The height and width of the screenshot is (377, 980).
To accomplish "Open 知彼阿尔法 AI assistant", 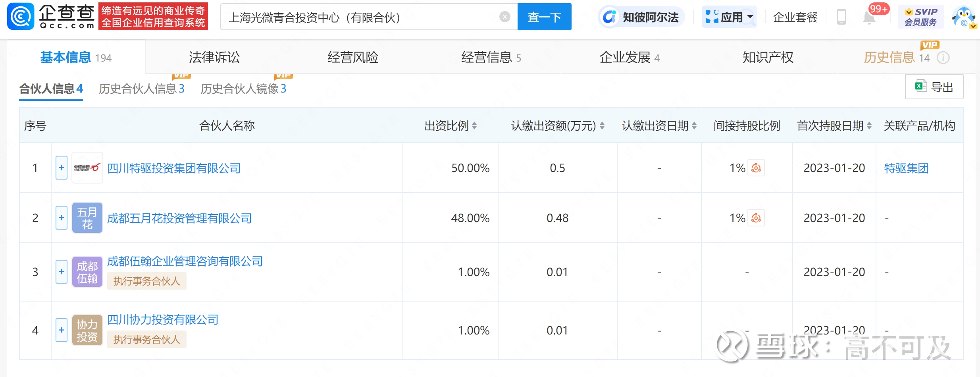I will tap(641, 17).
